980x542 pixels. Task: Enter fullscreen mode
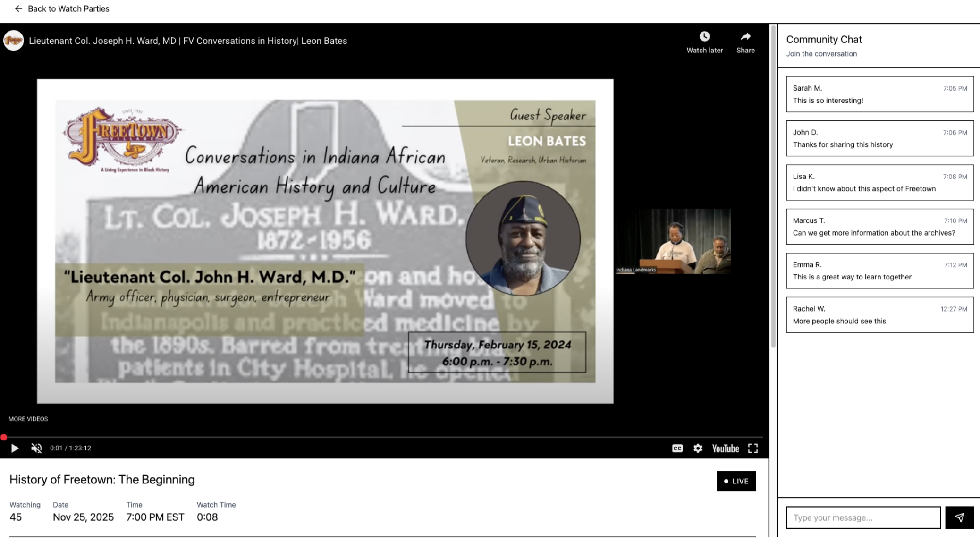753,448
